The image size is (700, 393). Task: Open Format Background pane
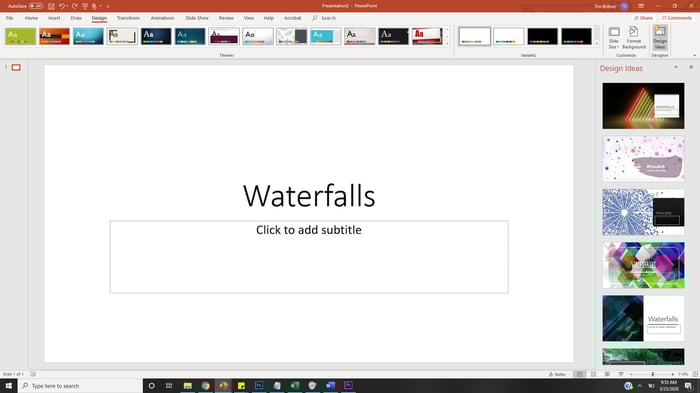(x=634, y=38)
